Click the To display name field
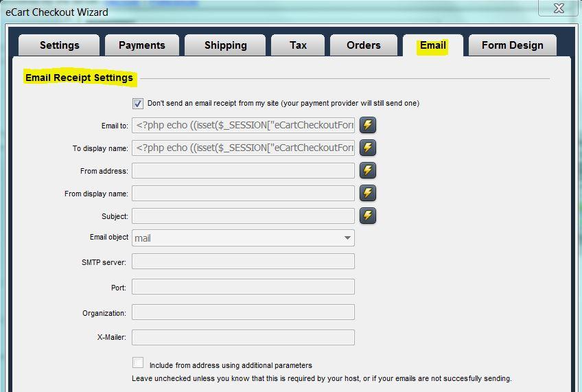 point(243,148)
